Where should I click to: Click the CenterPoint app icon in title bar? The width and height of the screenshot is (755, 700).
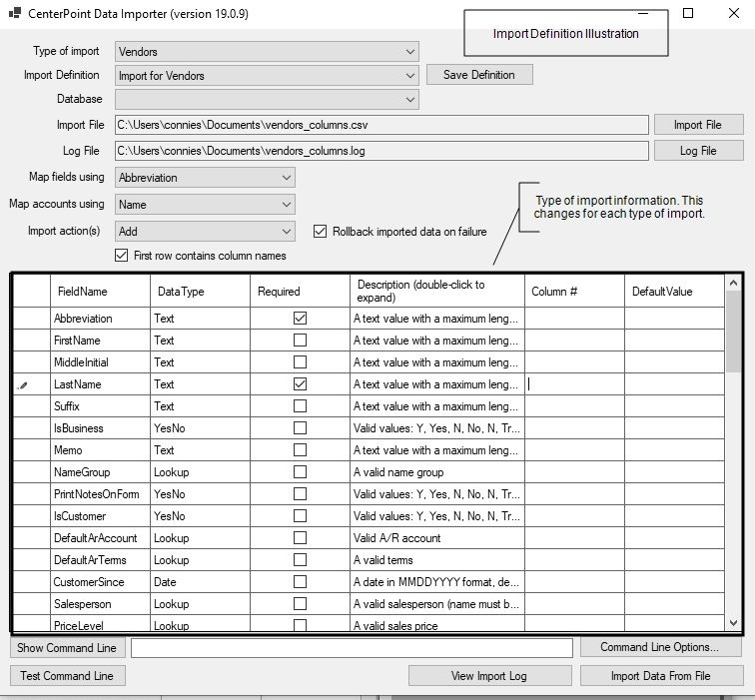point(15,13)
